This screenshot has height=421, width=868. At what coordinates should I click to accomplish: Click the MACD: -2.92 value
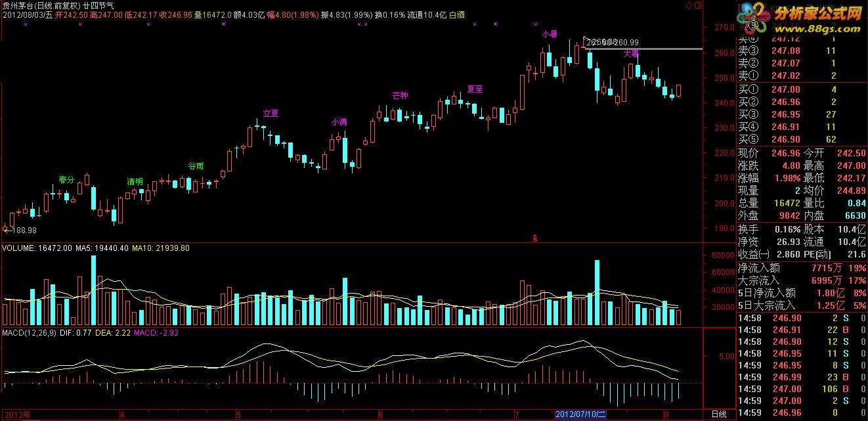(x=156, y=333)
